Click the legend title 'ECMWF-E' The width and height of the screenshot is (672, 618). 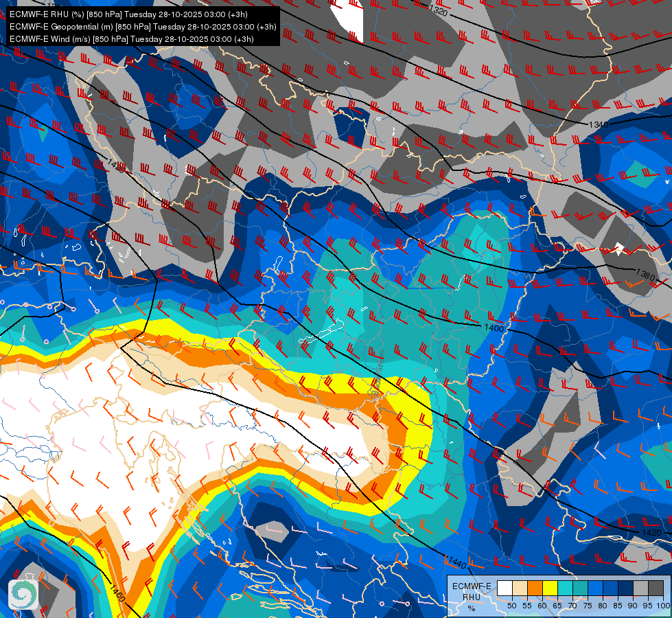(472, 586)
